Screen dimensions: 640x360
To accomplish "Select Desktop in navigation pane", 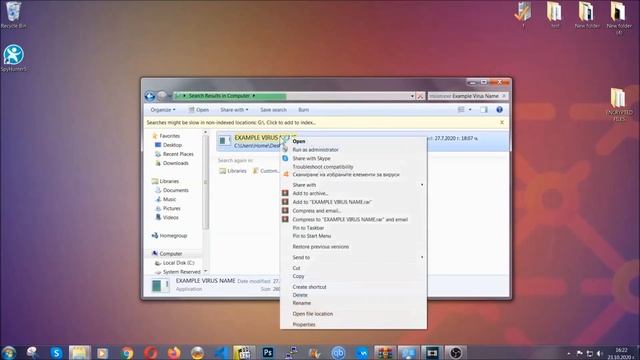I will [x=172, y=145].
